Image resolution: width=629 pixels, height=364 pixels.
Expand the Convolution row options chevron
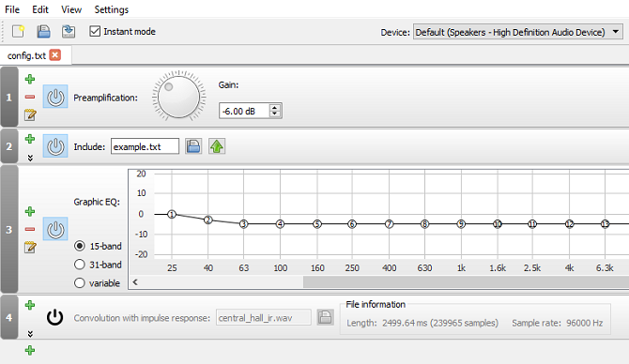tap(30, 334)
